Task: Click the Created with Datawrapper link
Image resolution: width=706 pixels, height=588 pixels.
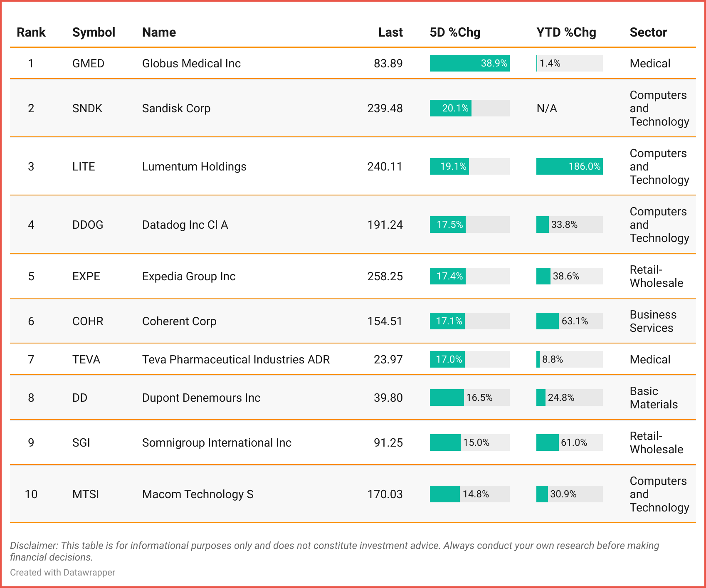Action: (x=62, y=573)
